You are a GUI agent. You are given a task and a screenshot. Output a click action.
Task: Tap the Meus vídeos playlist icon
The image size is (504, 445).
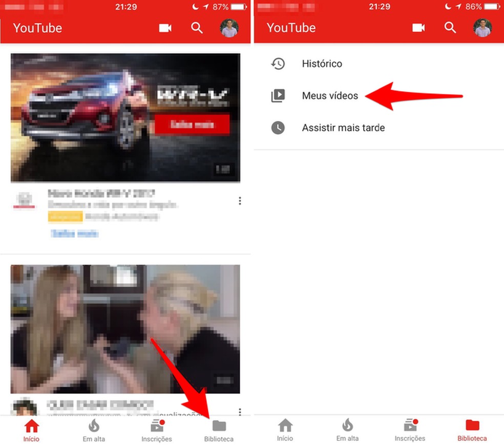click(x=278, y=96)
